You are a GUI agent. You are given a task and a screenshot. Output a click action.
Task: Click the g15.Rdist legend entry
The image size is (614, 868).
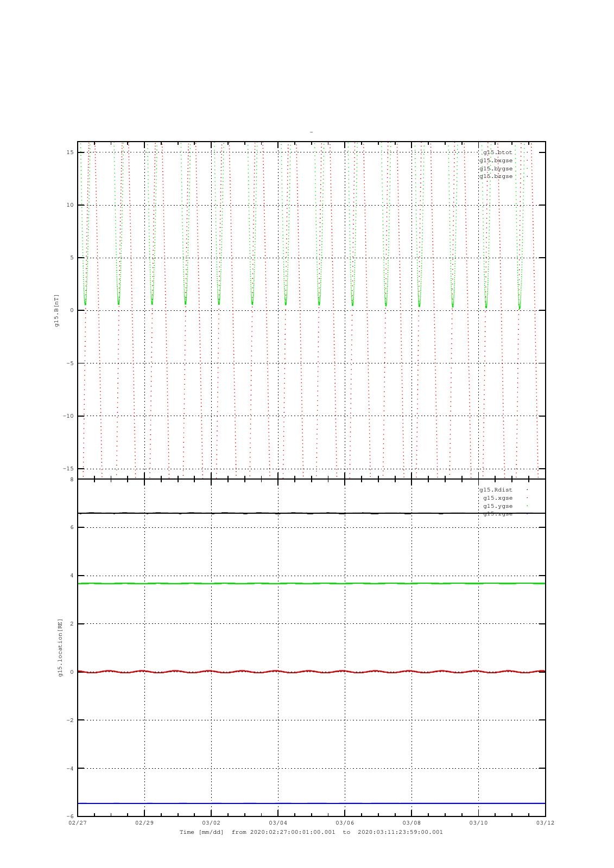[x=496, y=490]
